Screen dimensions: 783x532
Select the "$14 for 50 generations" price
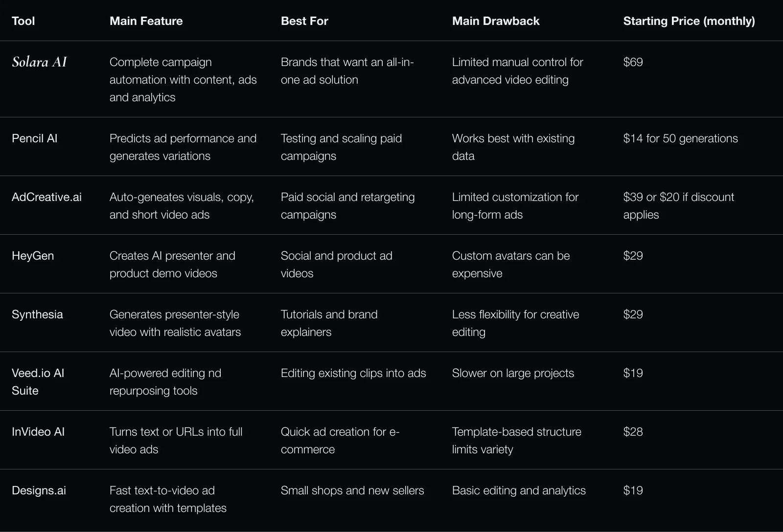tap(680, 138)
